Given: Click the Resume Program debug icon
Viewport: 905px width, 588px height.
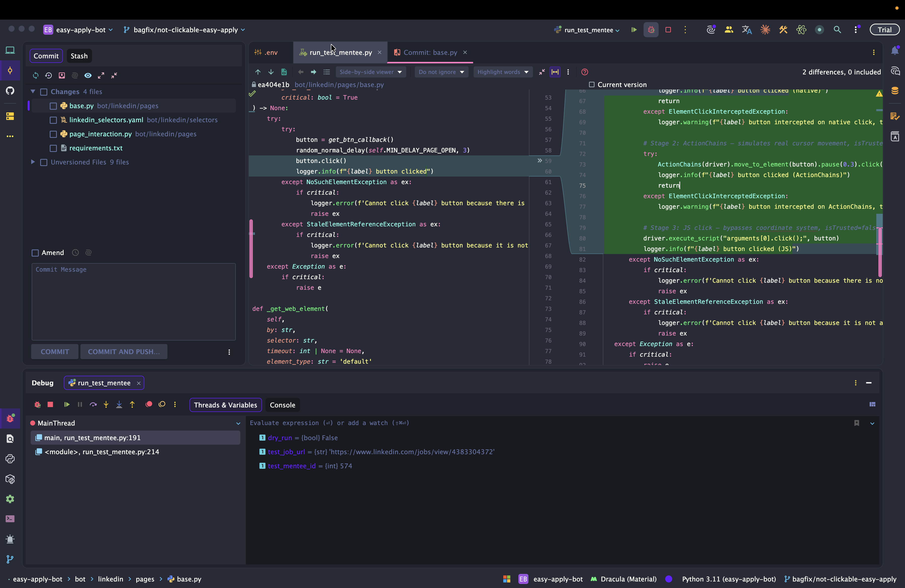Looking at the screenshot, I should pyautogui.click(x=67, y=405).
